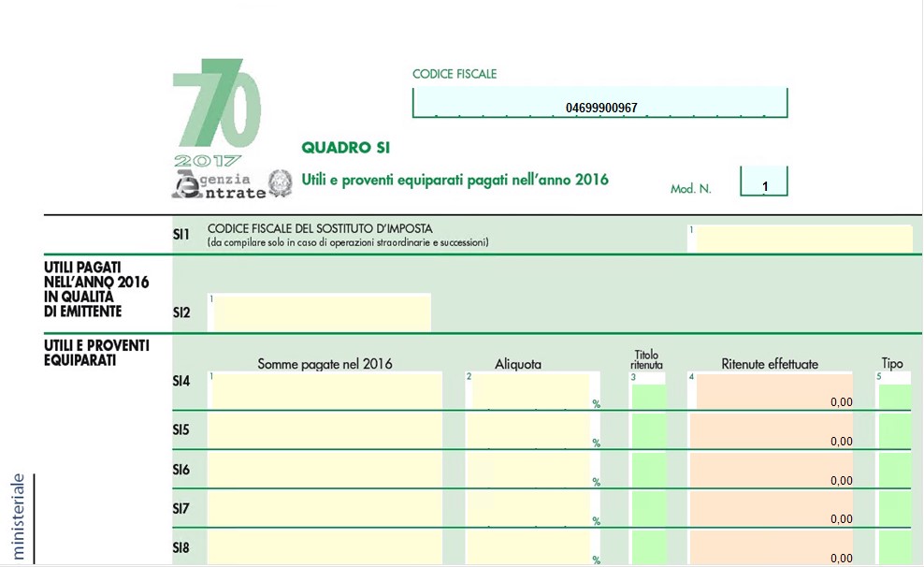The width and height of the screenshot is (924, 567).
Task: Click SI7 Aliquota field
Action: pos(528,508)
